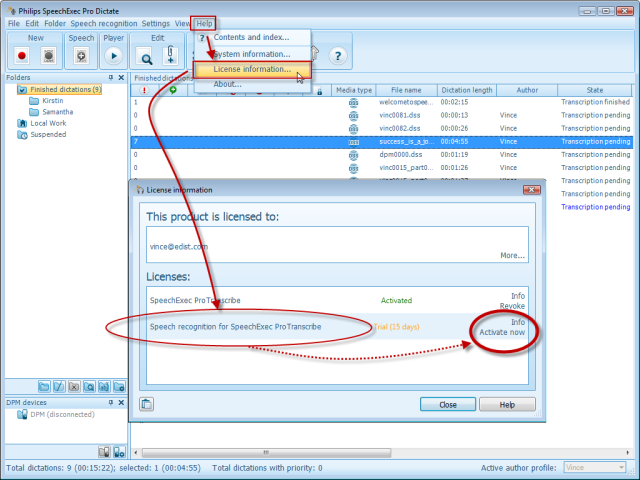Click the scrollbar's left arrow in dictation list
This screenshot has width=640, height=480.
[136, 453]
